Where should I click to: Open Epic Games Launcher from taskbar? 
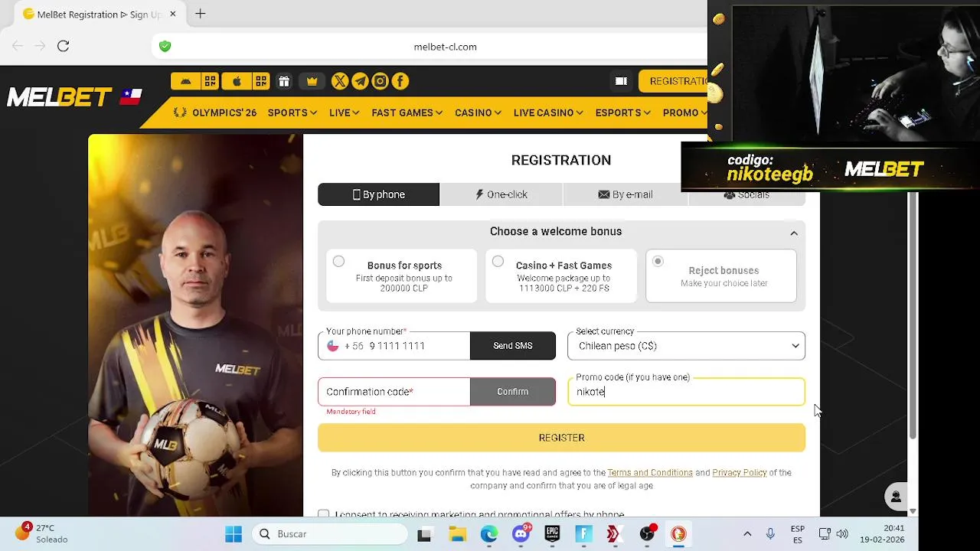point(552,534)
